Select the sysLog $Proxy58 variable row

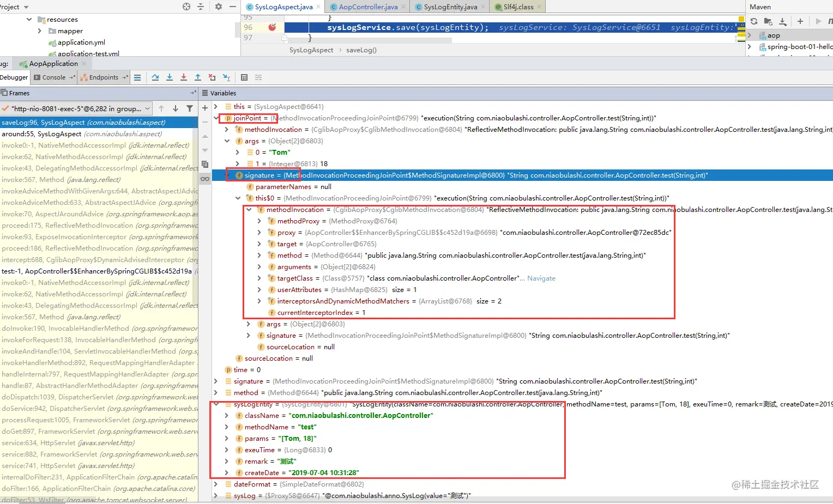[x=523, y=495]
